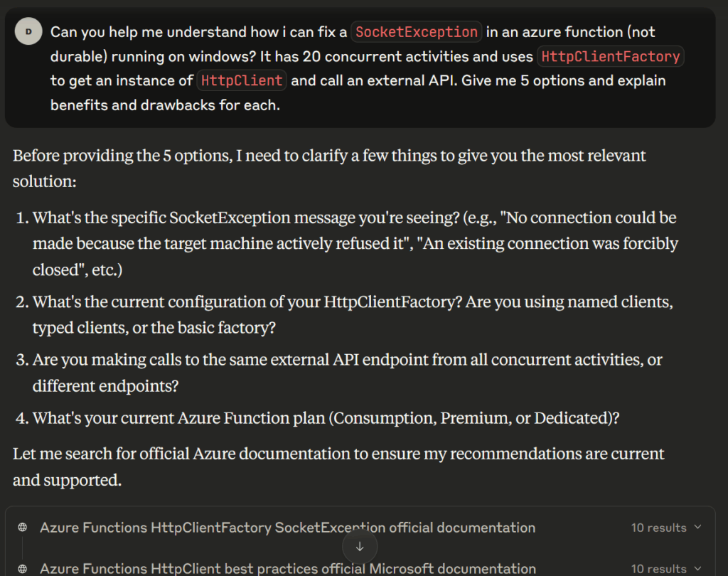728x576 pixels.
Task: Click the 'Let me search for official Azure documentation' paragraph
Action: tap(338, 466)
